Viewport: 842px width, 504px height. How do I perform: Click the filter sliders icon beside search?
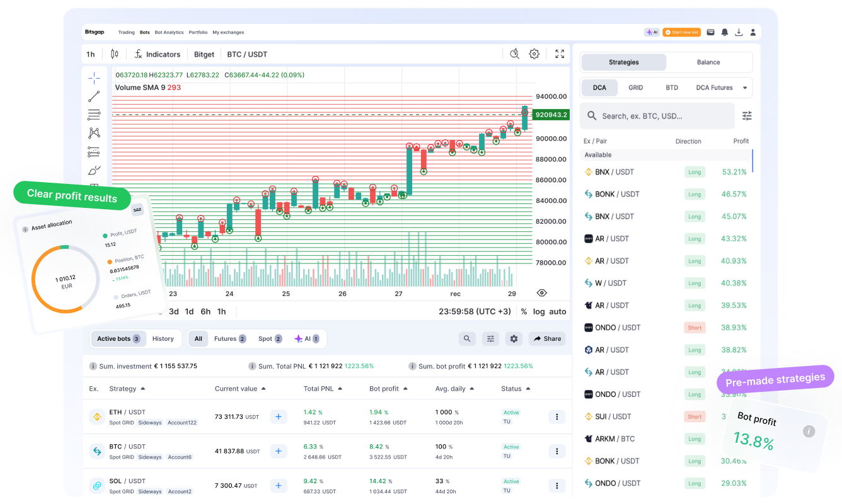point(747,116)
